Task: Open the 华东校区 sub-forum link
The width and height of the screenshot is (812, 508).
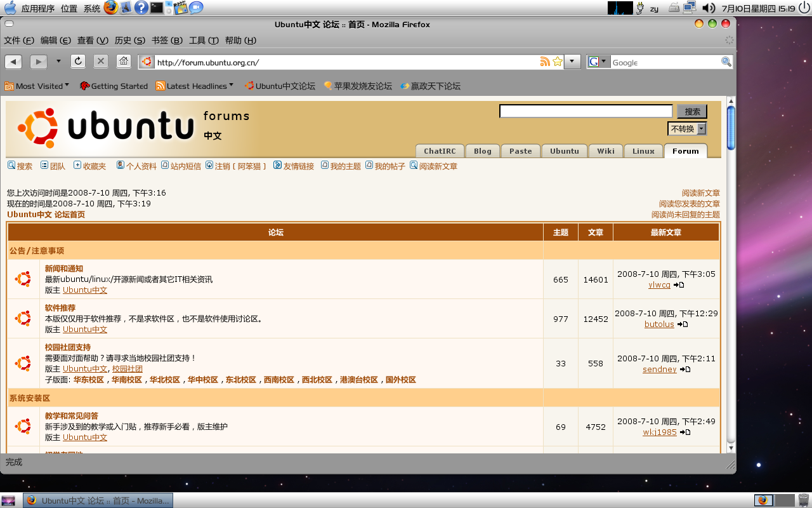Action: (89, 380)
